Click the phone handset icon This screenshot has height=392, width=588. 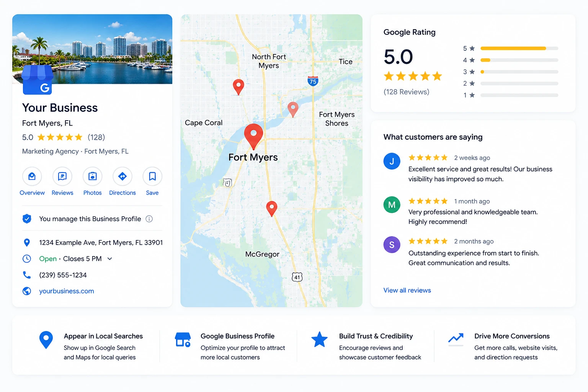27,275
